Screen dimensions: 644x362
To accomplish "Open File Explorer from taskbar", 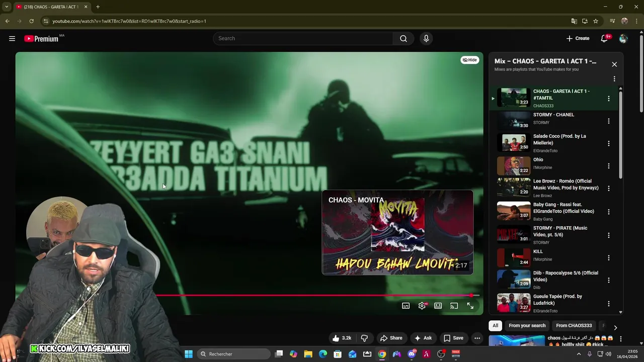I will point(308,354).
